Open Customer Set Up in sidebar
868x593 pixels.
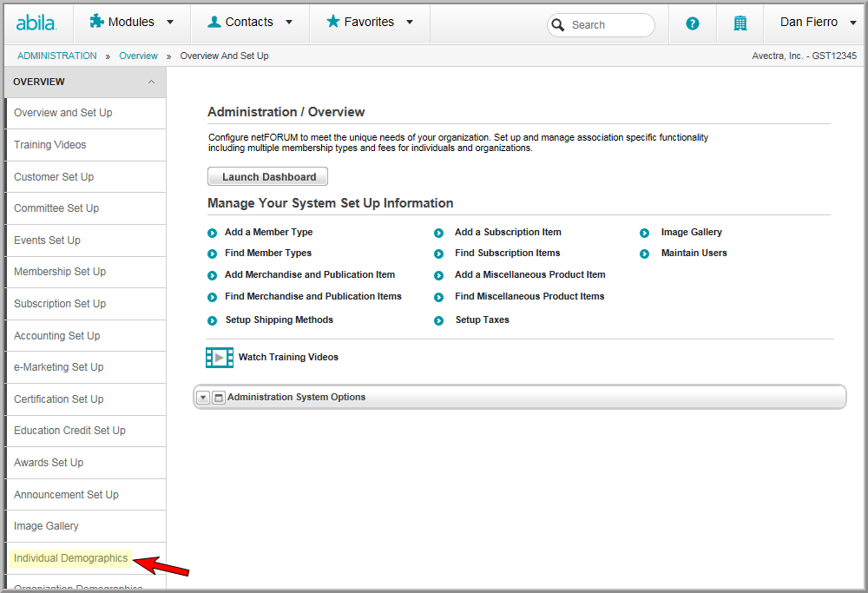tap(86, 177)
